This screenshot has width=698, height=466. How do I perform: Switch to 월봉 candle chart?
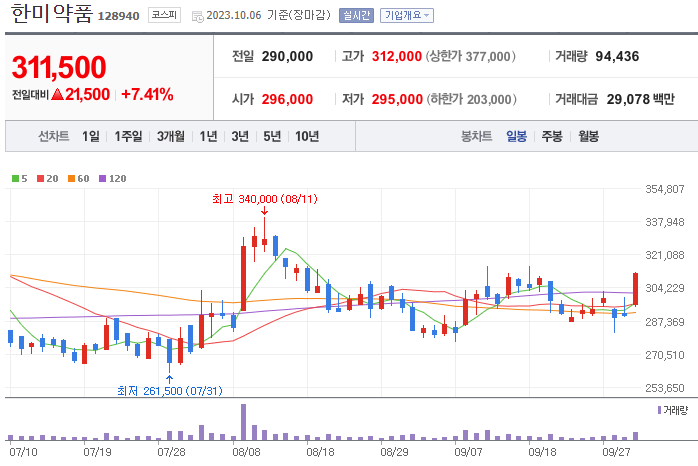coord(588,136)
